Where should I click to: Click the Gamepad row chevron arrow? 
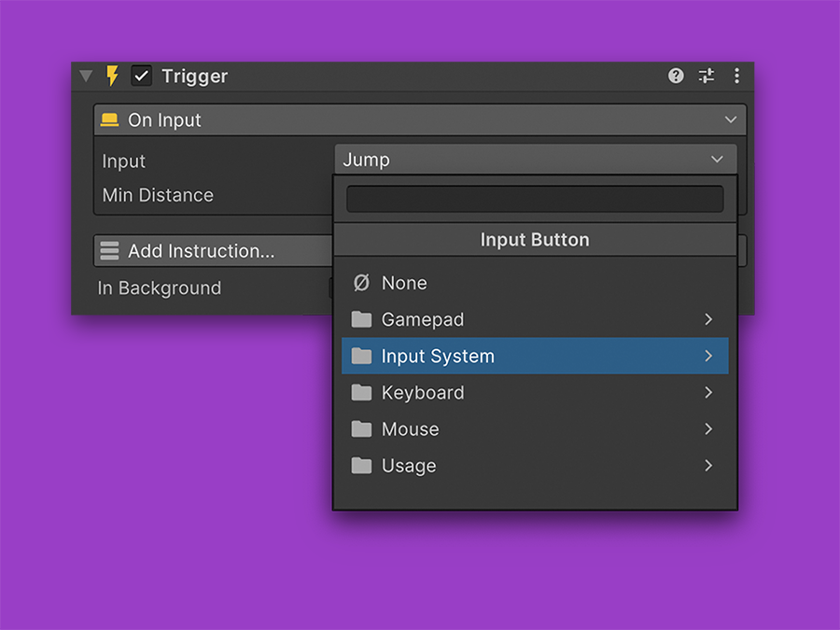(x=708, y=319)
